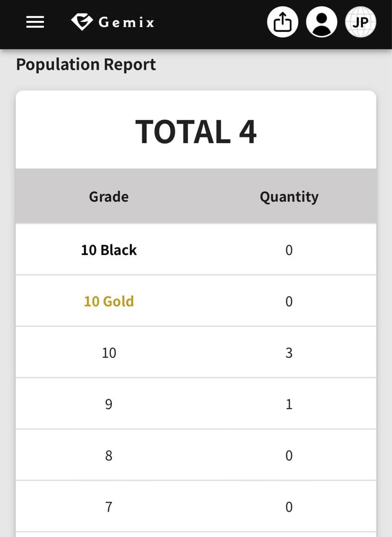Click the Quantity column header
The height and width of the screenshot is (537, 392).
coord(289,197)
